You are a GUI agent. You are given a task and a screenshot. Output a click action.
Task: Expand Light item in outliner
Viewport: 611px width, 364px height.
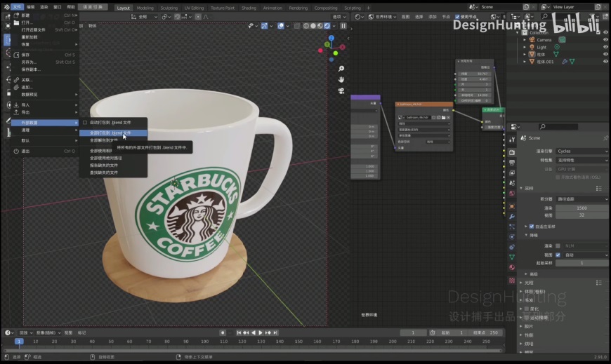(525, 47)
